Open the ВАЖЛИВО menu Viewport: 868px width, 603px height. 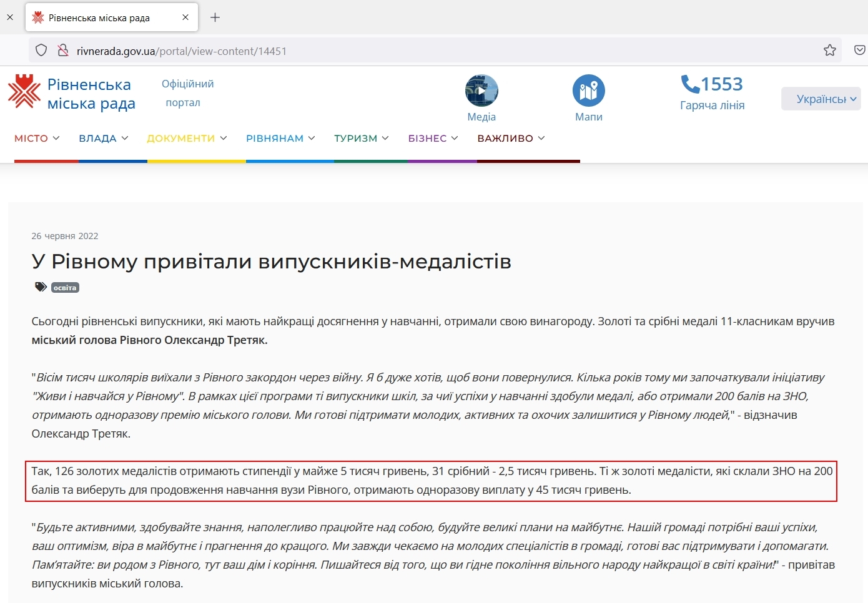pyautogui.click(x=511, y=139)
